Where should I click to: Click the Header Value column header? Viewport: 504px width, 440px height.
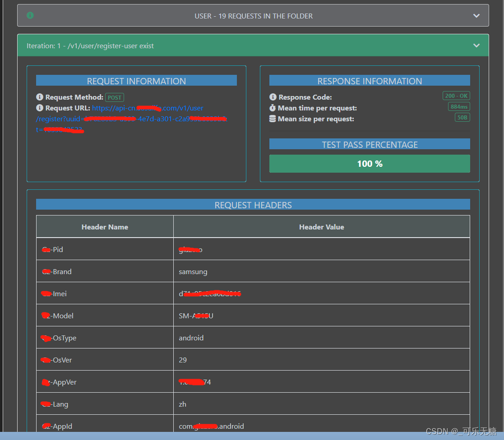click(x=321, y=227)
